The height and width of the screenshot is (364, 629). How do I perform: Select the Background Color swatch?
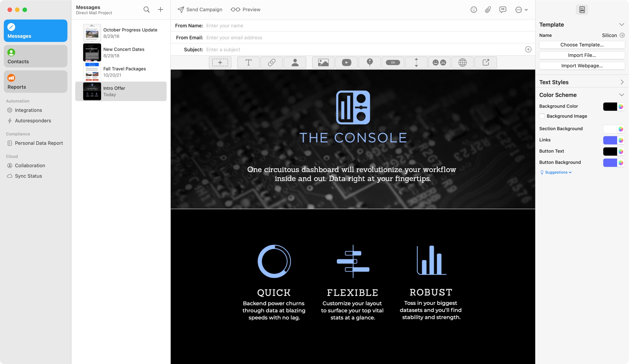click(610, 106)
